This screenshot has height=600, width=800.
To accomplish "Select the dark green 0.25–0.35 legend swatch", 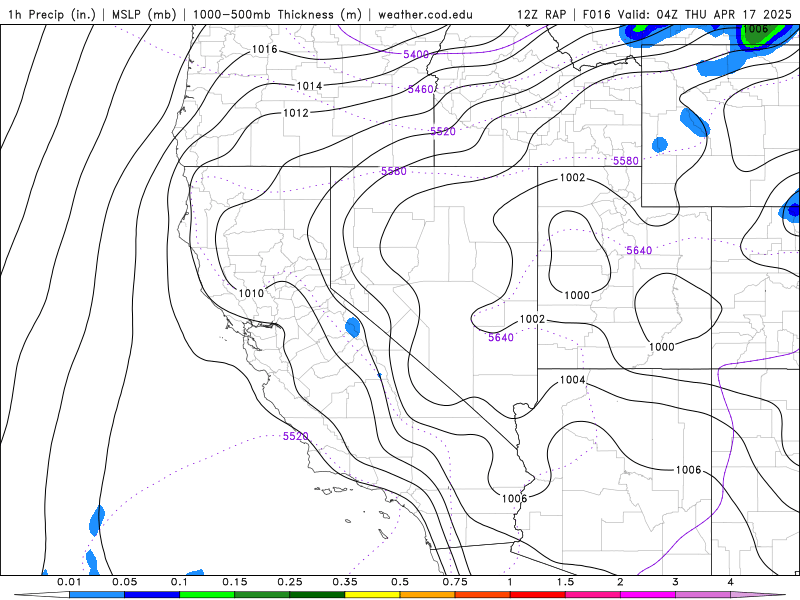I will (317, 595).
